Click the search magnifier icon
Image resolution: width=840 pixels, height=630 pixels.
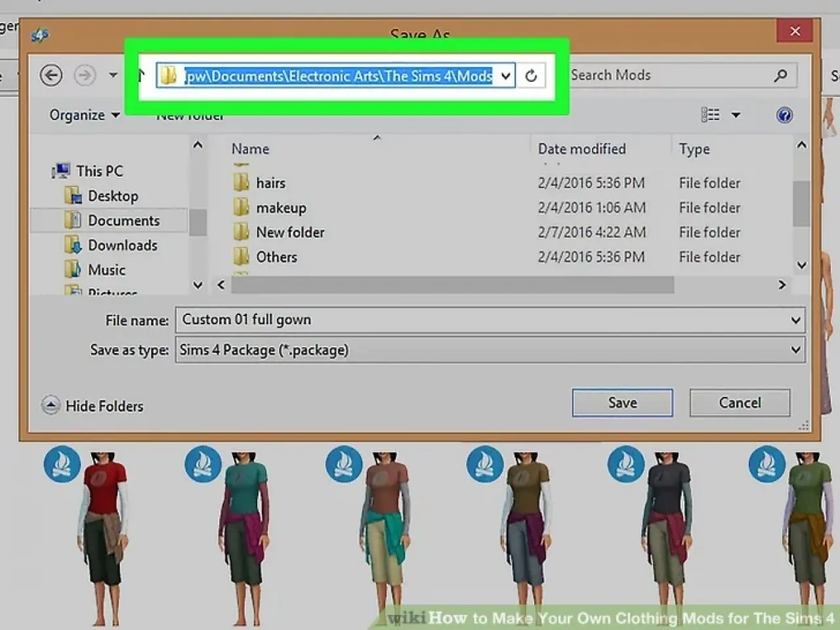tap(780, 75)
